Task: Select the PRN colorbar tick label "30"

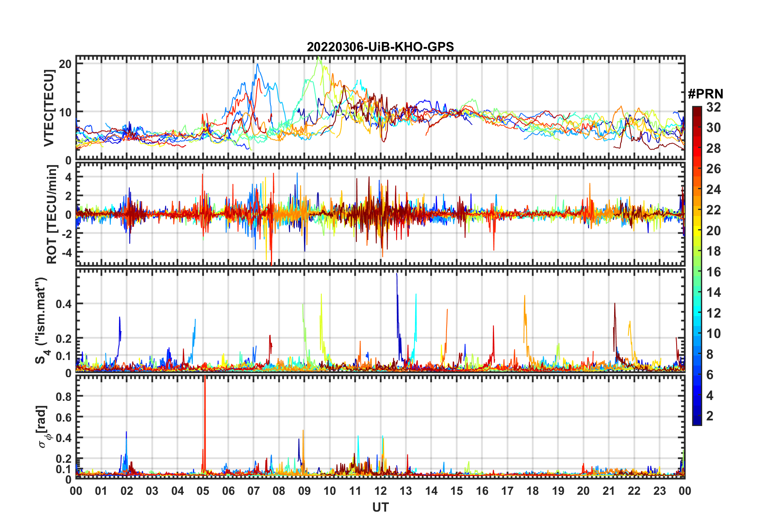Action: [713, 128]
